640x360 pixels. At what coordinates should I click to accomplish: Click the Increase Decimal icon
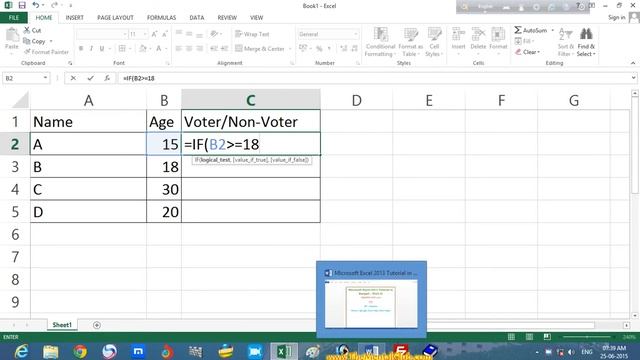(x=344, y=49)
